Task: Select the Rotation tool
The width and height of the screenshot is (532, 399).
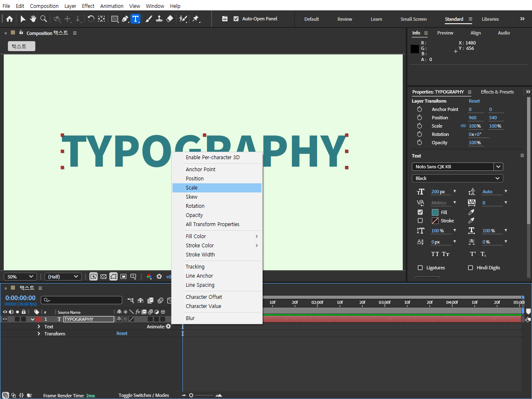Action: pos(91,19)
